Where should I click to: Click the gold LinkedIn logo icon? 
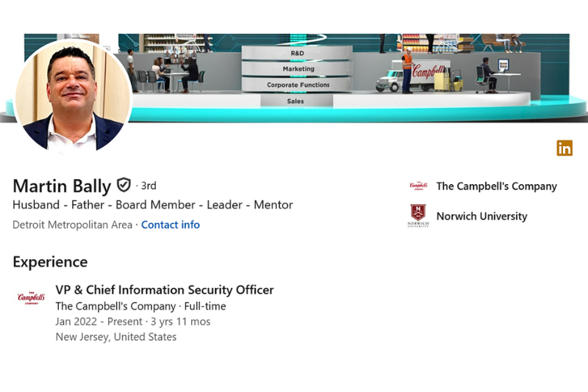(564, 148)
